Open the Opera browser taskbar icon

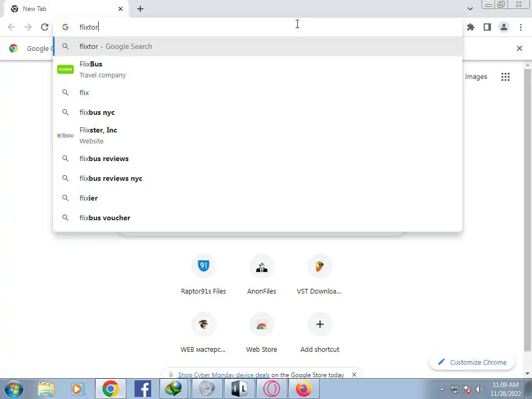[272, 389]
